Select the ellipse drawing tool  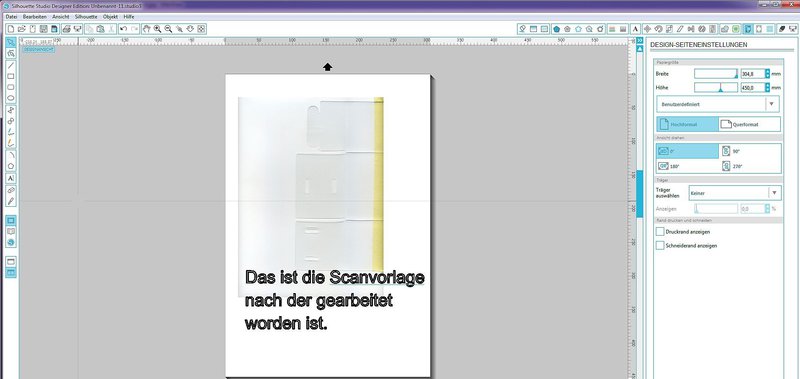click(11, 98)
